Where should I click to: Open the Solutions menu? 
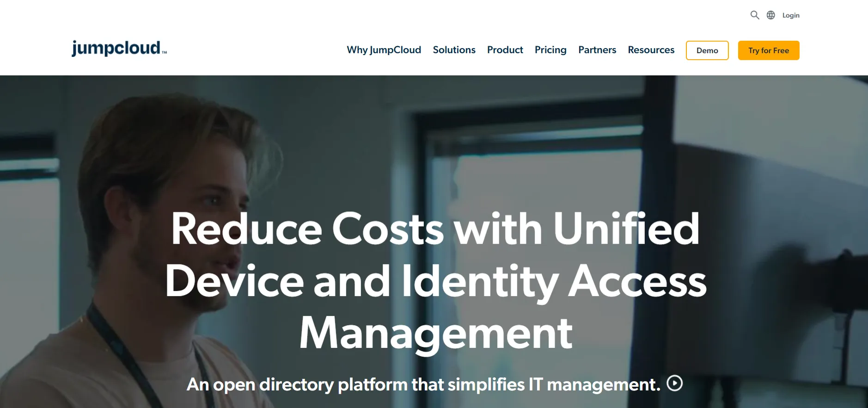(454, 50)
